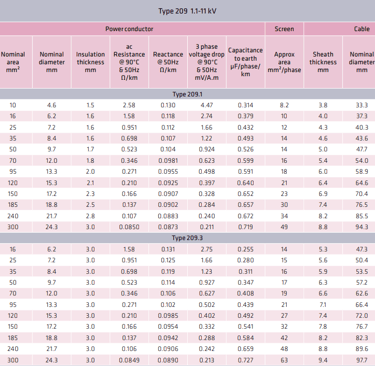The image size is (375, 366).
Task: Select the capacitance value 0.493
Action: [245, 139]
